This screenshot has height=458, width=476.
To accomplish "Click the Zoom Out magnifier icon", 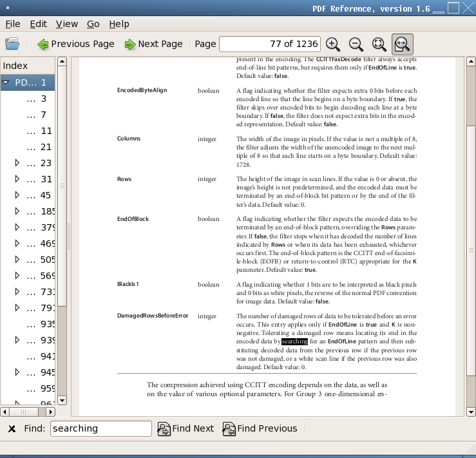I will [x=356, y=44].
